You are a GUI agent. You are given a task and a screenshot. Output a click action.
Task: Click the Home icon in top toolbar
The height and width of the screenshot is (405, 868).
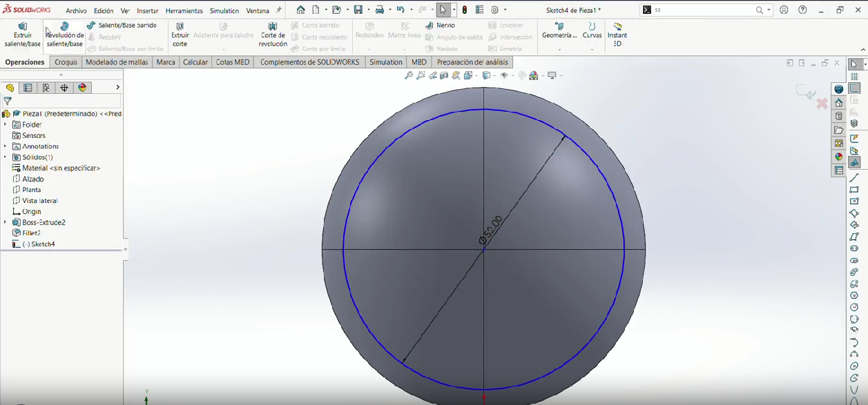tap(300, 10)
